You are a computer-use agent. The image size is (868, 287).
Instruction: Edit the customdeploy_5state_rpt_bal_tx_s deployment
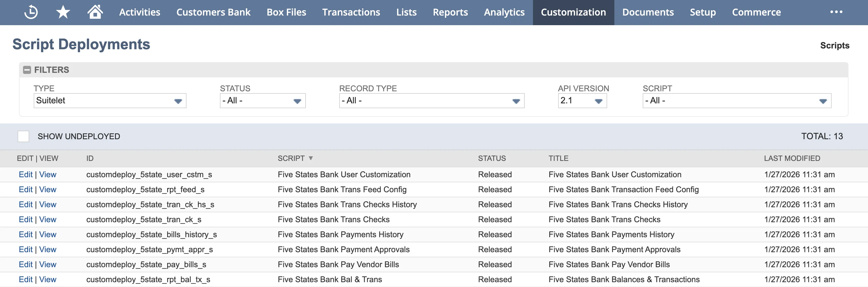pos(26,280)
